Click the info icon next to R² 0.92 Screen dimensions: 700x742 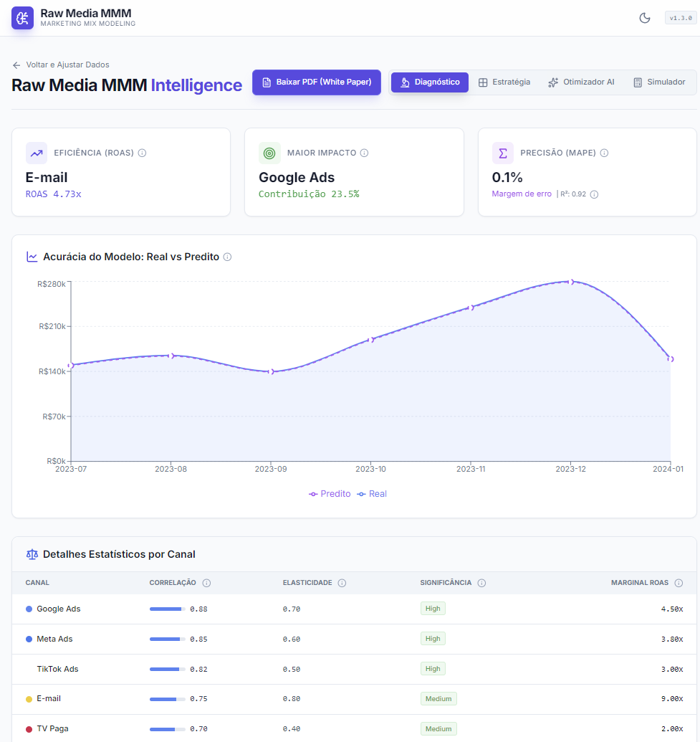[x=594, y=194]
